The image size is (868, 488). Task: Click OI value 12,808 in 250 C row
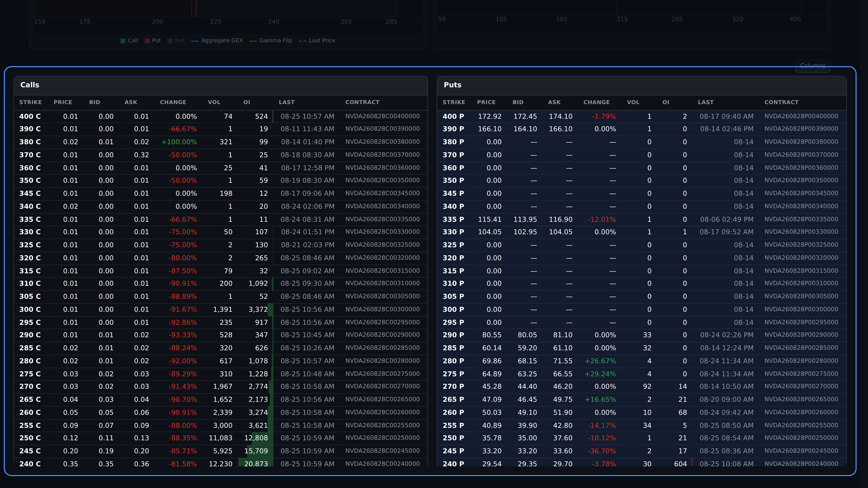256,438
